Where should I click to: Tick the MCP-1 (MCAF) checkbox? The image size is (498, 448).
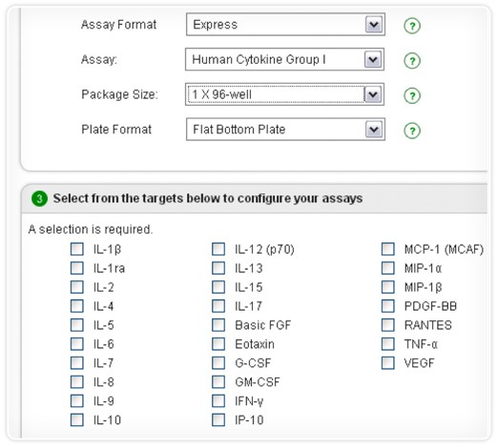388,249
